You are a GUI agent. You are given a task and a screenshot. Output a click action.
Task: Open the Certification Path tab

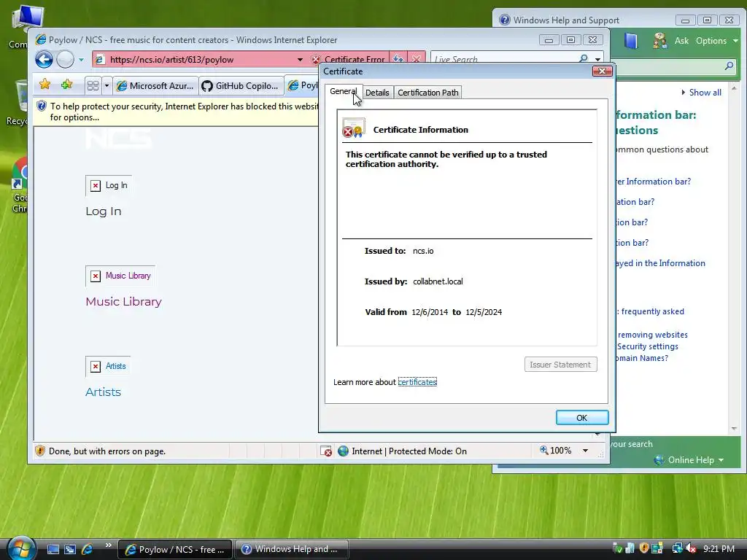coord(427,93)
